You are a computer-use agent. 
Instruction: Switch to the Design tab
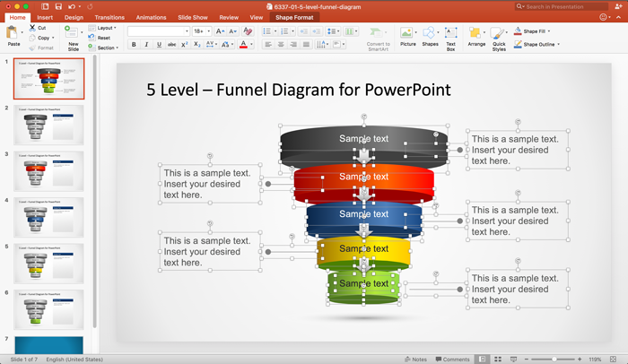point(74,17)
